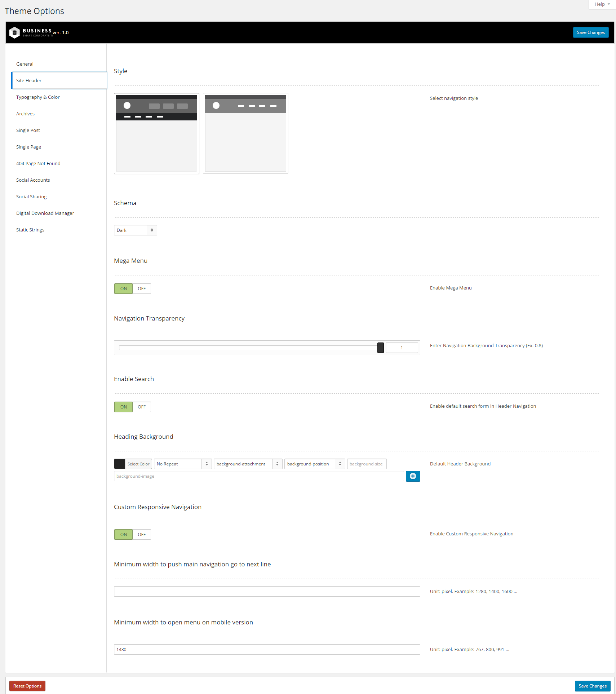Click the Navigation Transparency slider handle
616x694 pixels.
[380, 348]
